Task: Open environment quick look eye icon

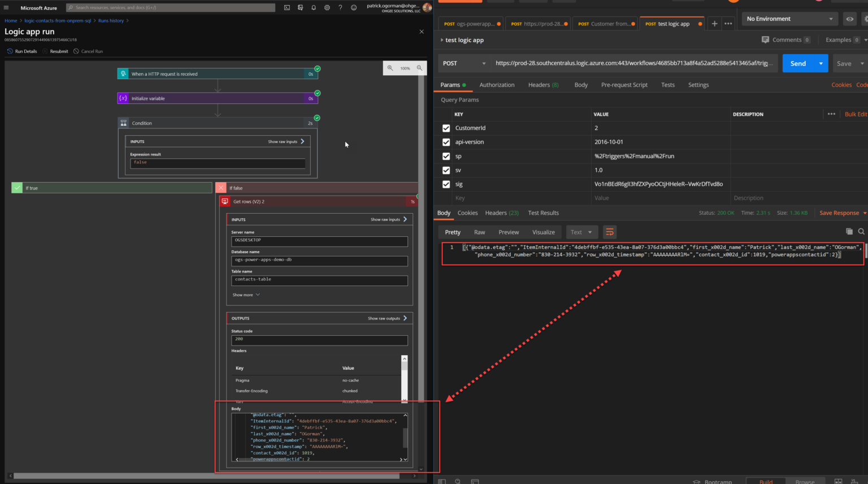Action: 849,19
